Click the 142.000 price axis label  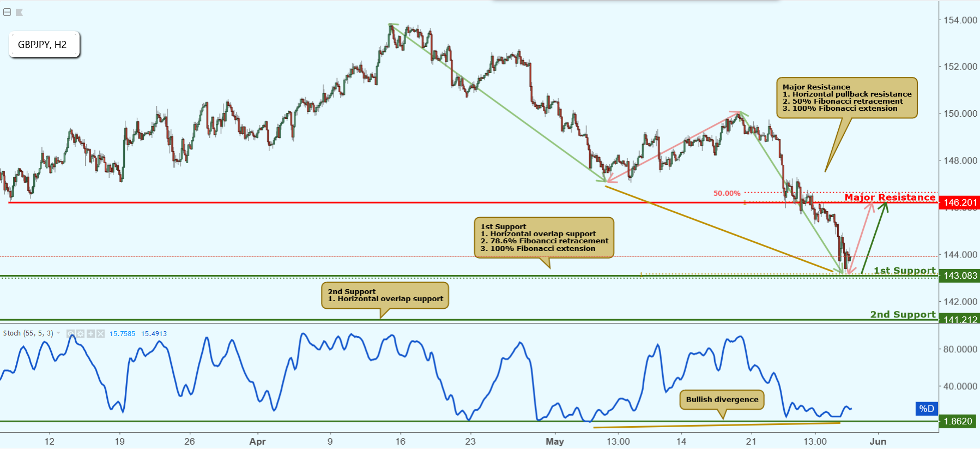coord(960,301)
